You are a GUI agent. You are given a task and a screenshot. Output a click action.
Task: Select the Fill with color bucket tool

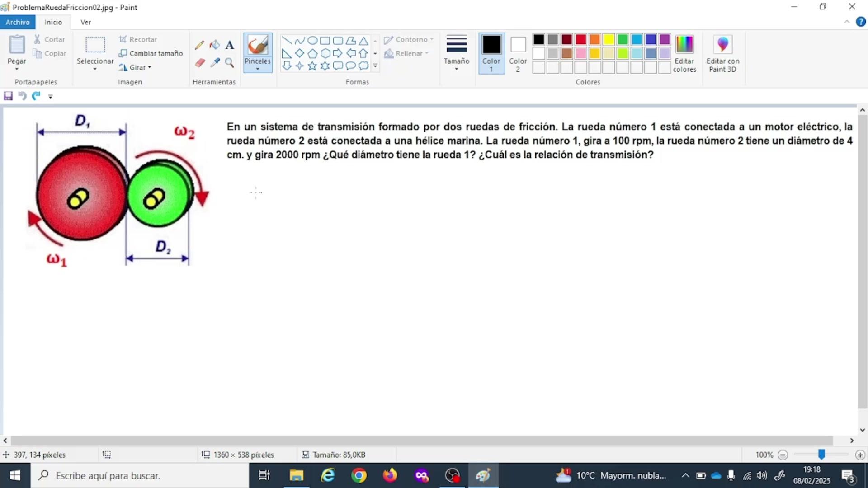coord(215,45)
